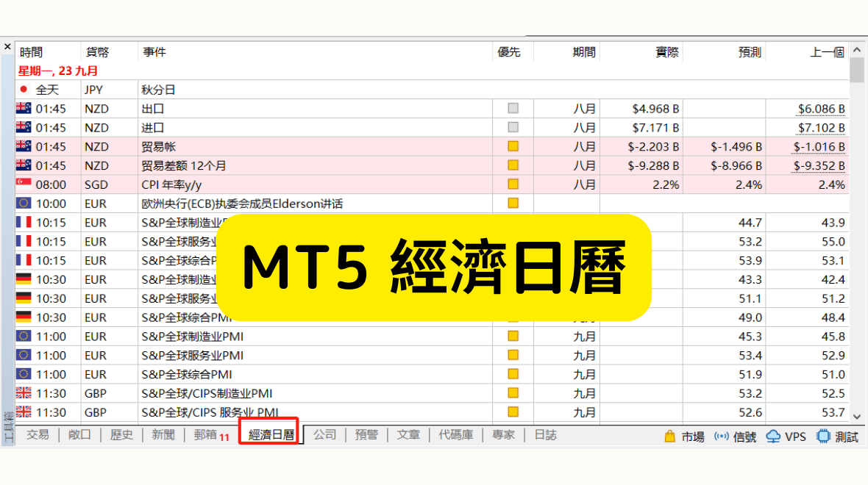Click the New Zealand flag beside 出口
The height and width of the screenshot is (485, 868).
(24, 109)
